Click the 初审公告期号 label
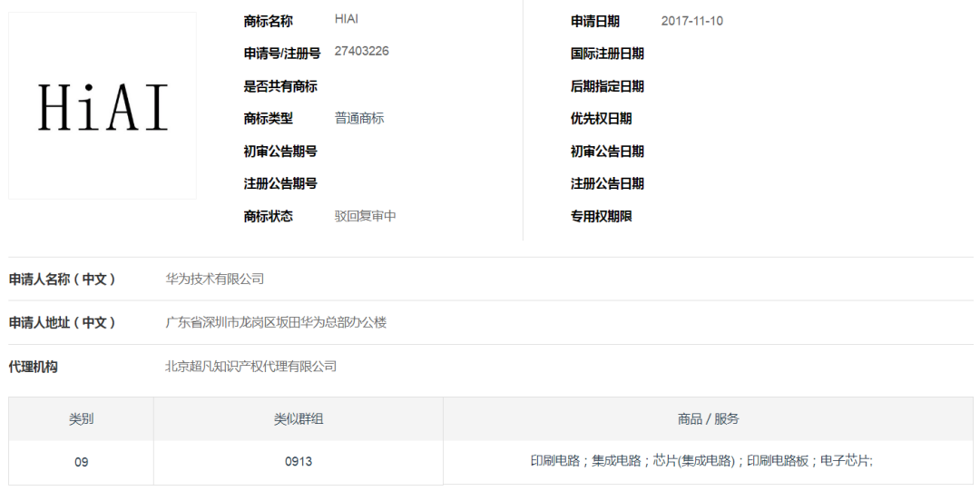The image size is (980, 491). click(280, 152)
